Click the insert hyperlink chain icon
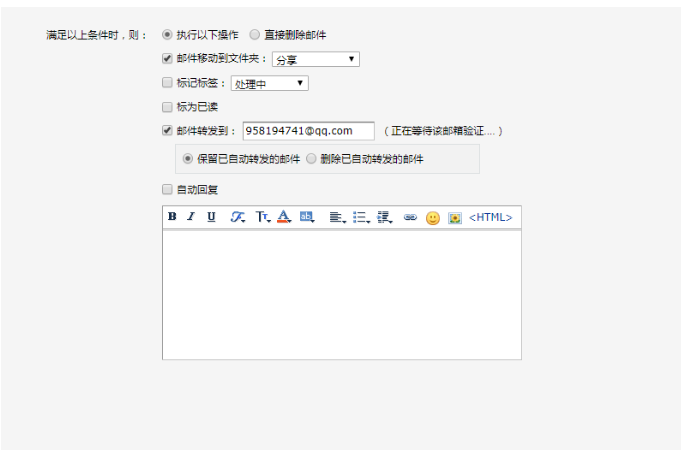The width and height of the screenshot is (681, 454). (x=410, y=217)
